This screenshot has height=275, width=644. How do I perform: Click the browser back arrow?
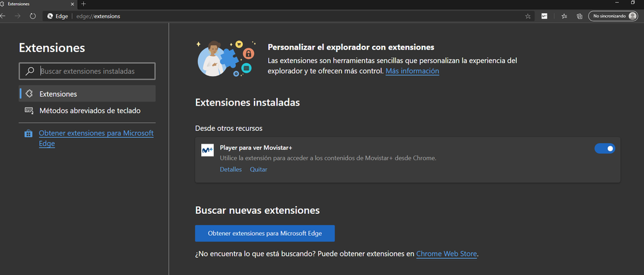(x=3, y=16)
